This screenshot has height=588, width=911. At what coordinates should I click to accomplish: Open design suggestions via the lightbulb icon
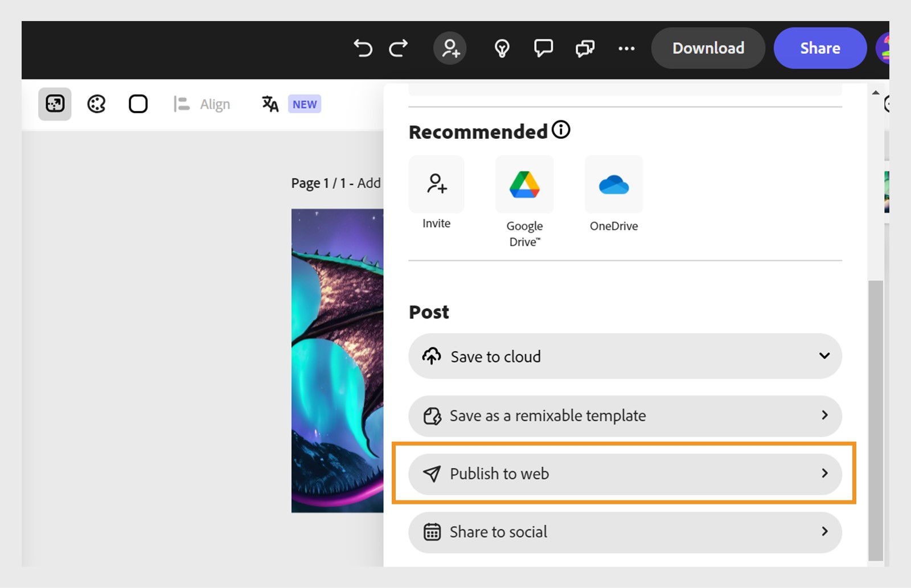tap(500, 48)
